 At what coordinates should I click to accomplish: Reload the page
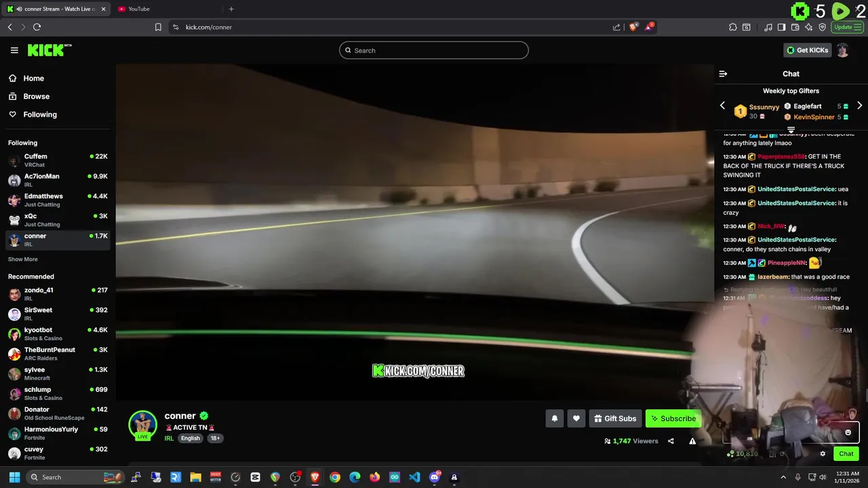(37, 27)
